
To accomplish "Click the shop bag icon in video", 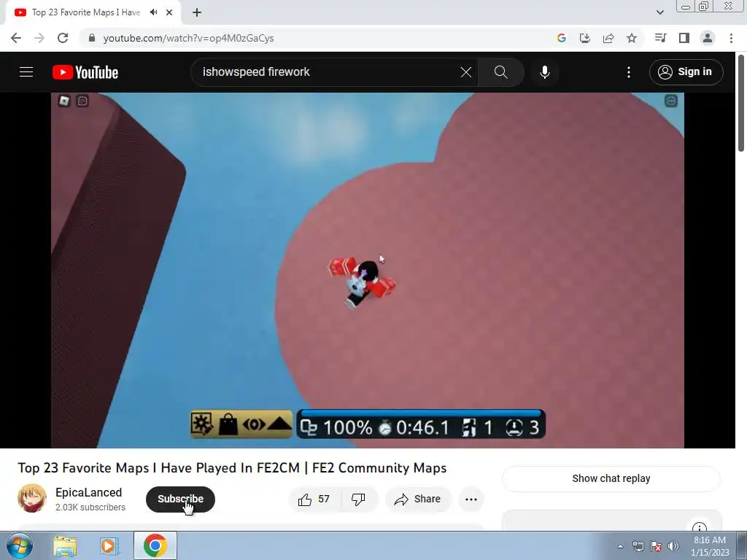I will tap(228, 424).
